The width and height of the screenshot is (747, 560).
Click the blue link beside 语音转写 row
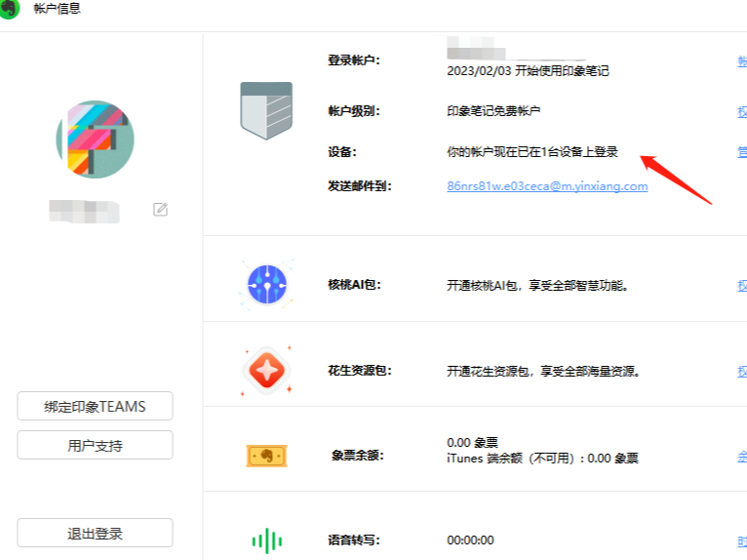click(742, 540)
